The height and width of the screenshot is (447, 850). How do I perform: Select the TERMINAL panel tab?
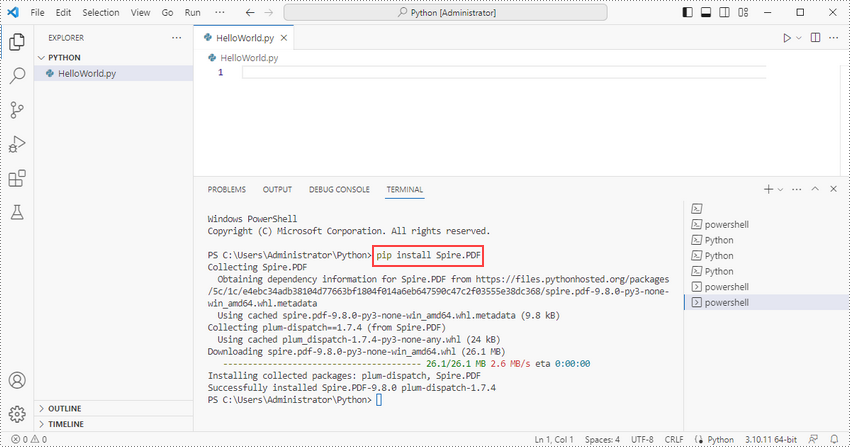click(404, 190)
